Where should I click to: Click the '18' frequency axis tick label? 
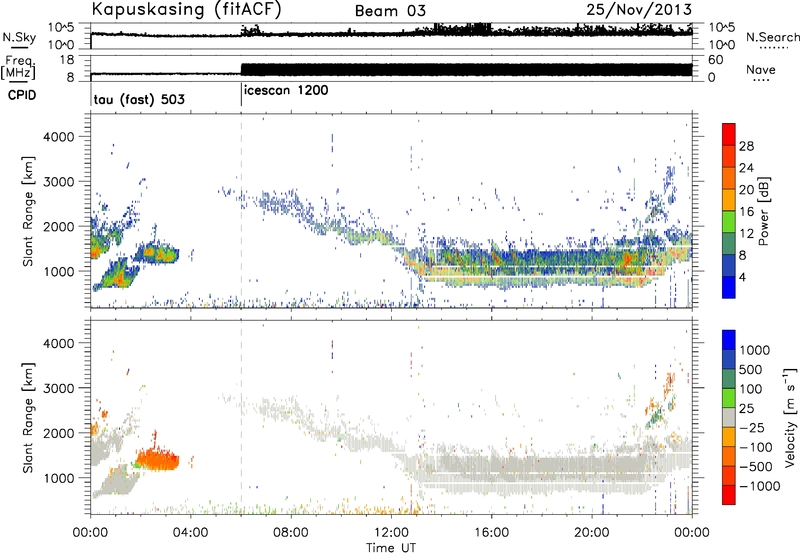67,60
